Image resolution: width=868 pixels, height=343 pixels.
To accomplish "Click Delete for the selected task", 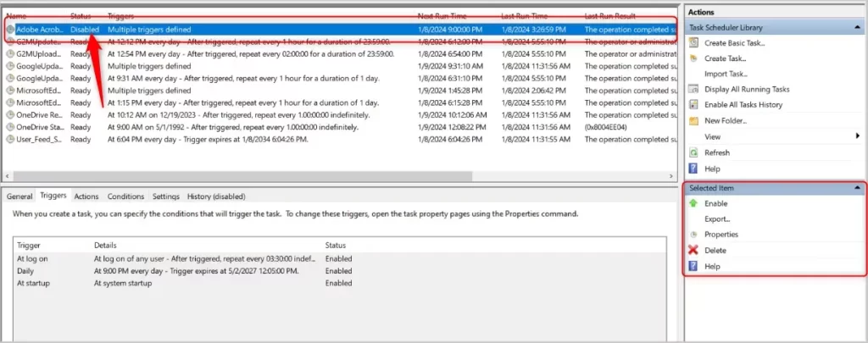I will pyautogui.click(x=715, y=250).
